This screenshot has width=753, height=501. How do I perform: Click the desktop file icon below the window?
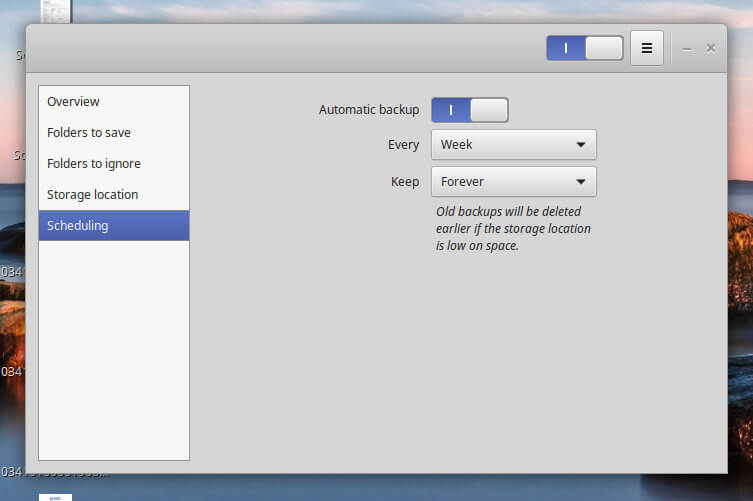coord(55,496)
